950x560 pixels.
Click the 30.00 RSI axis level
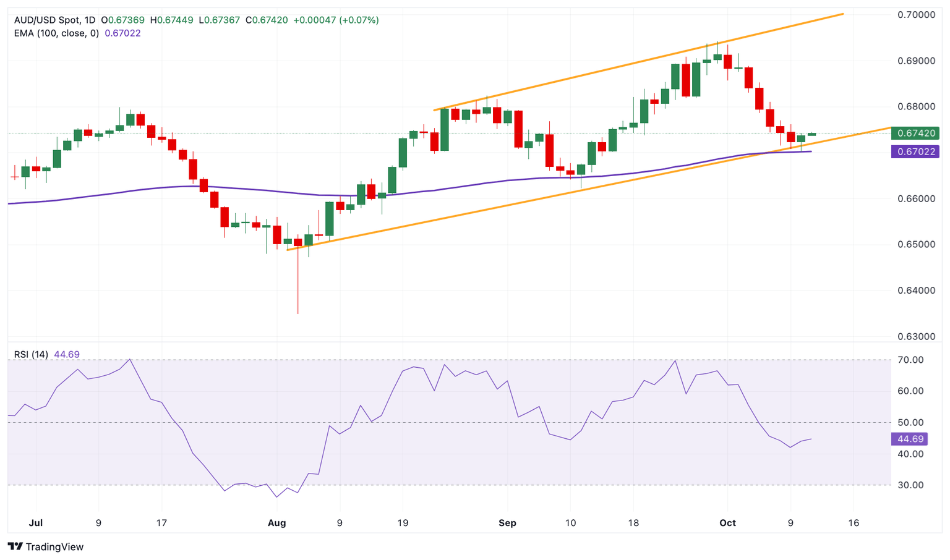pyautogui.click(x=910, y=485)
